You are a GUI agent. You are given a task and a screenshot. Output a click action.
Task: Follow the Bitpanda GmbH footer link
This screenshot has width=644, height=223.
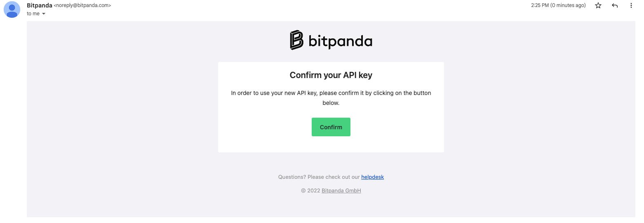341,191
